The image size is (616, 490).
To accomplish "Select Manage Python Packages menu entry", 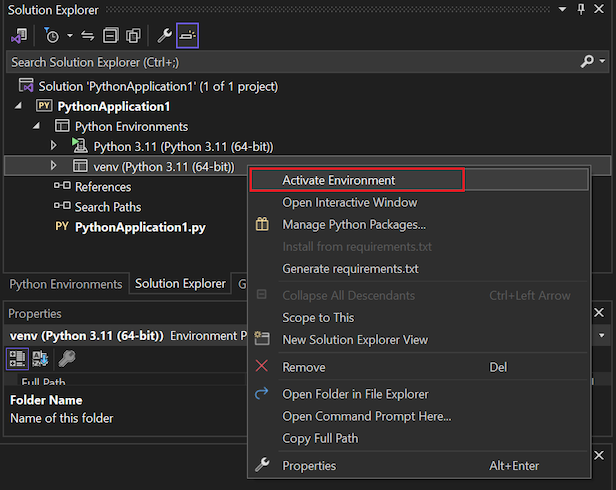I will tap(353, 224).
